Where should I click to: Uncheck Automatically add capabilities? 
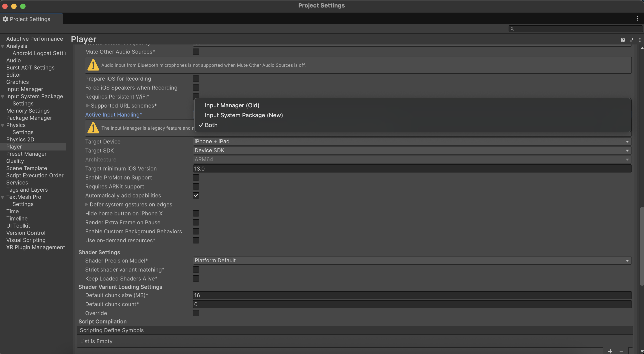pyautogui.click(x=196, y=195)
